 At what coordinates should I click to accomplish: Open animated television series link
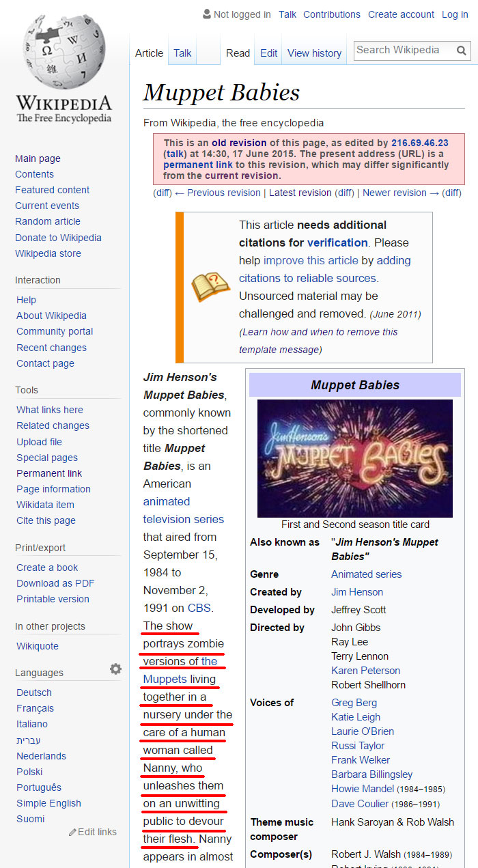point(183,510)
